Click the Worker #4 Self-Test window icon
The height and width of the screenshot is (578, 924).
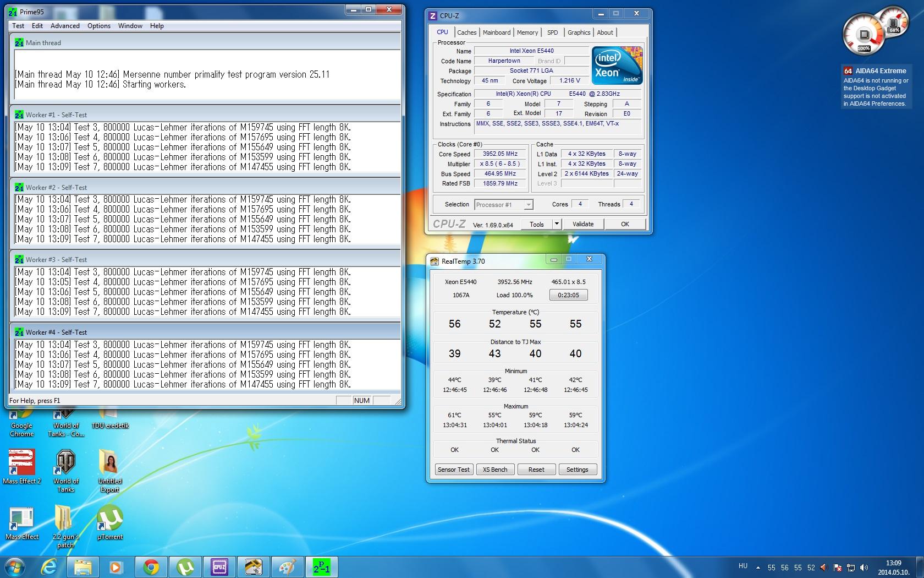(x=19, y=332)
